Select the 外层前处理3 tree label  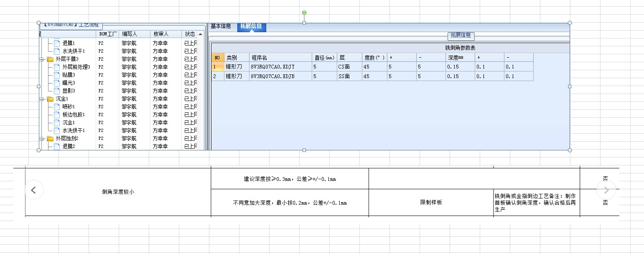[x=76, y=67]
